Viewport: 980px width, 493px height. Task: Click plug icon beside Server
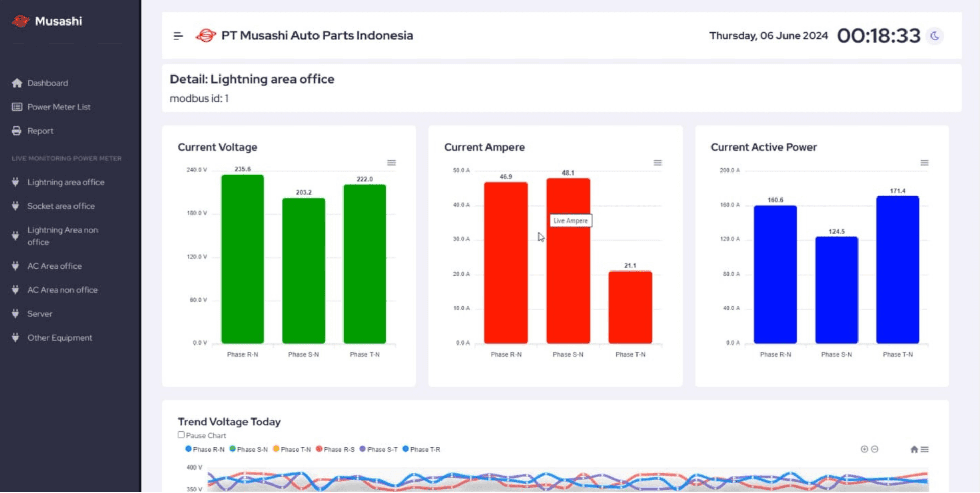tap(16, 314)
